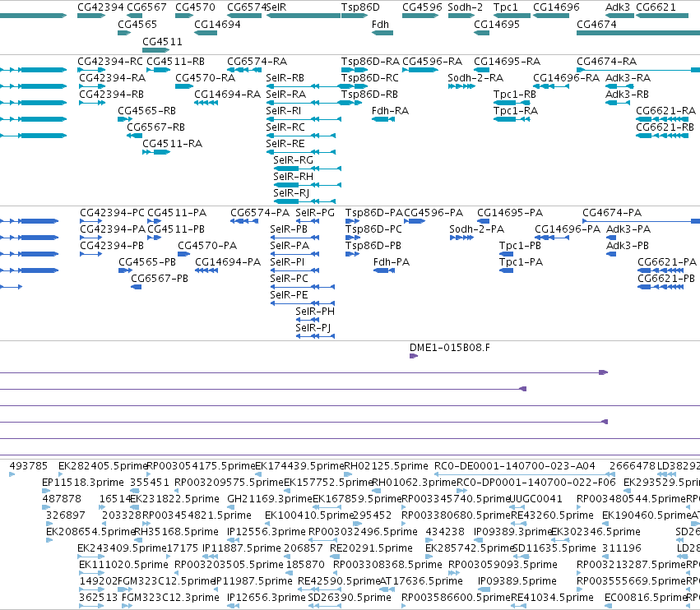Click EST label SD26390.5prime
The width and height of the screenshot is (700, 610).
click(x=350, y=598)
